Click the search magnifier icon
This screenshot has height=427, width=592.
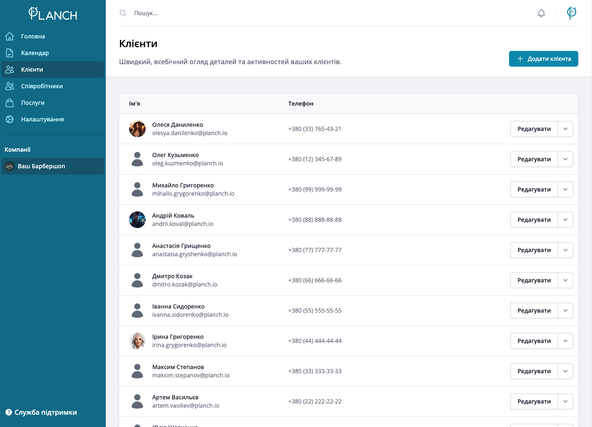(x=123, y=13)
